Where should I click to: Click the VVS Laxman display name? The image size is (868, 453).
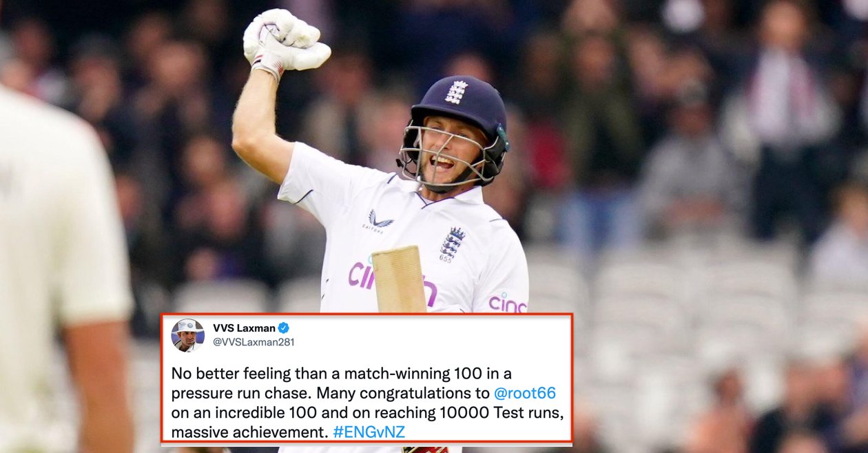point(242,328)
